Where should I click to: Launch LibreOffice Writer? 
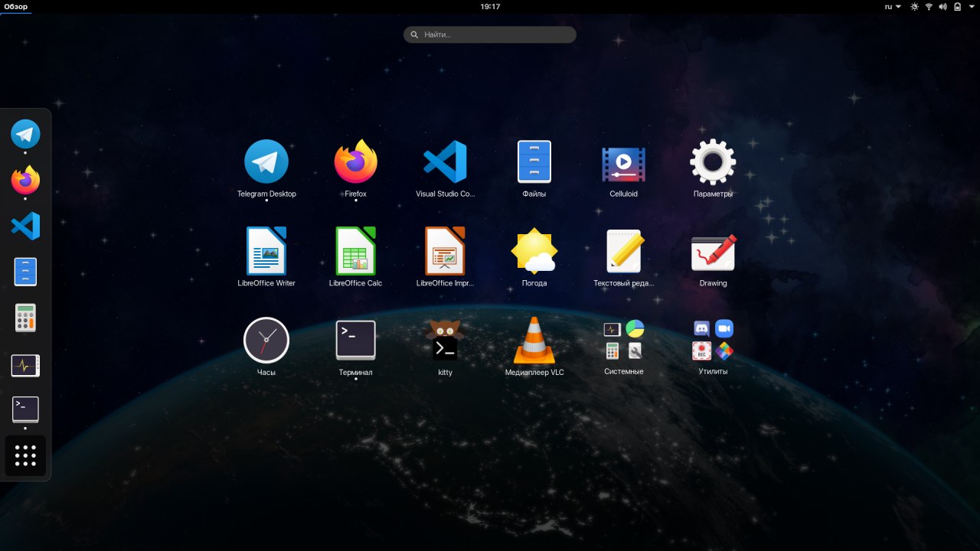(266, 251)
